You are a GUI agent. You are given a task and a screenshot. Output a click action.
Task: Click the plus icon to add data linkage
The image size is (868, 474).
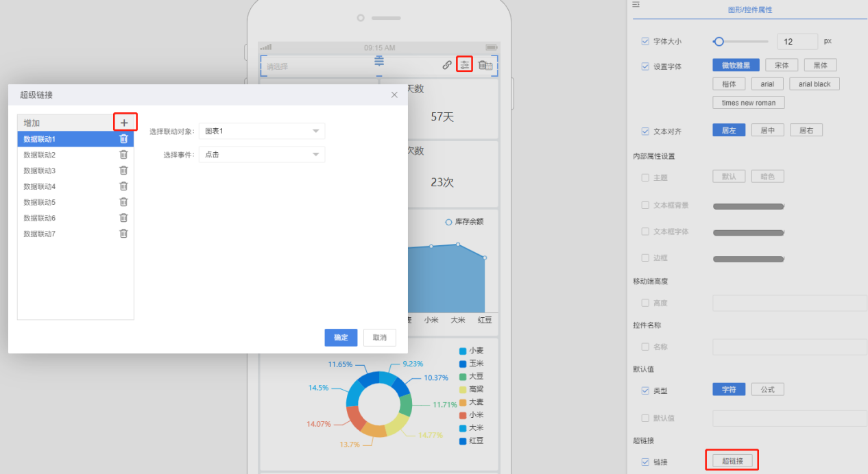124,123
